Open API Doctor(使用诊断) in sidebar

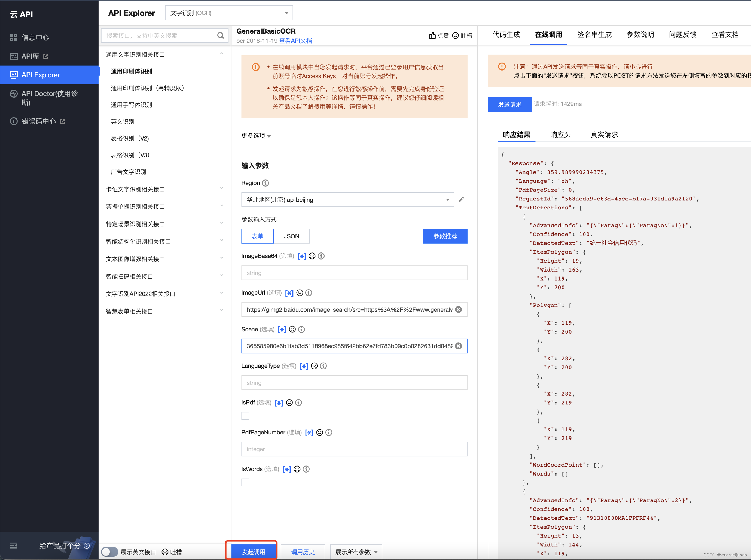tap(49, 98)
